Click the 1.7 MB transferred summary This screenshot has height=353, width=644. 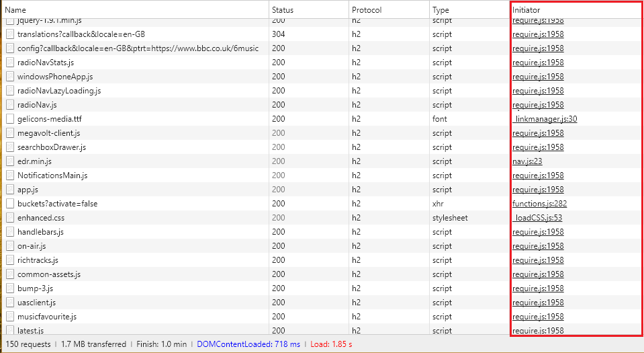(x=93, y=344)
